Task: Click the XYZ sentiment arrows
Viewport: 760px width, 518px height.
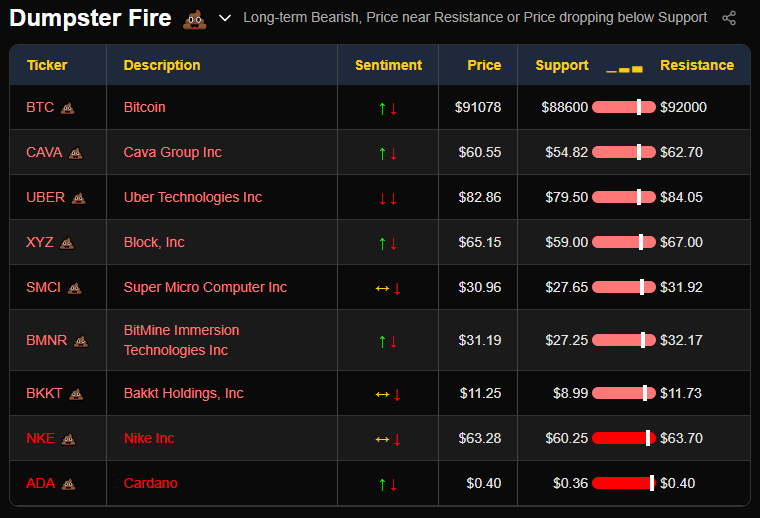Action: coord(387,243)
